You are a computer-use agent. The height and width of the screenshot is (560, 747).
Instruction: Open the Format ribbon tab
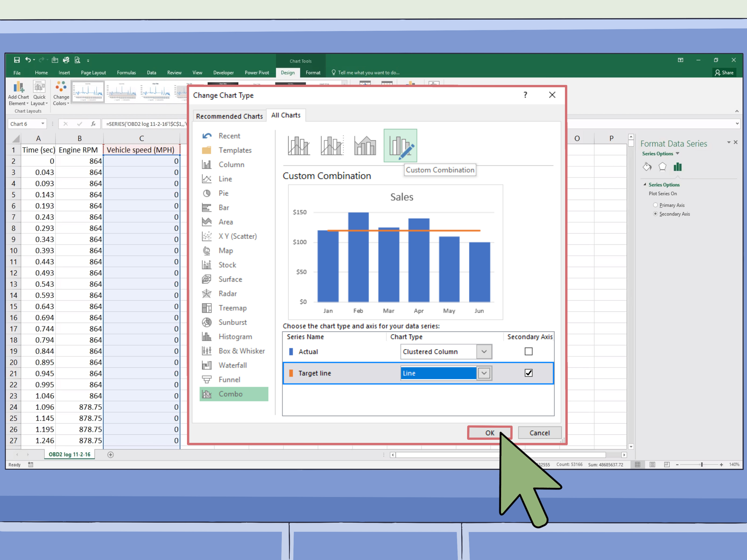point(313,73)
